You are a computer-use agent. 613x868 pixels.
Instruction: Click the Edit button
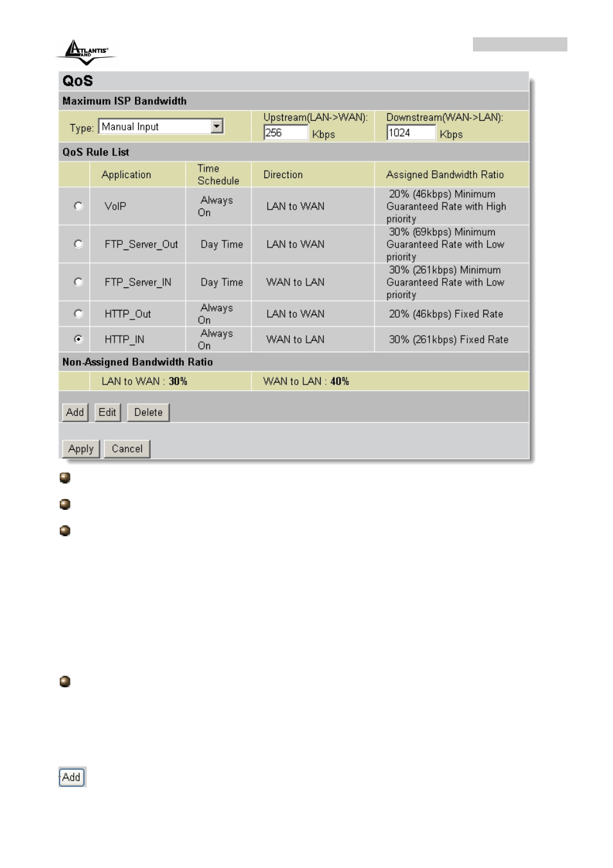coord(107,412)
